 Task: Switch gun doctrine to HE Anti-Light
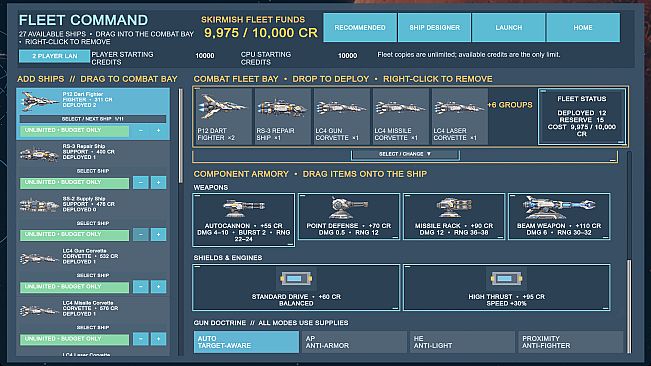(462, 342)
